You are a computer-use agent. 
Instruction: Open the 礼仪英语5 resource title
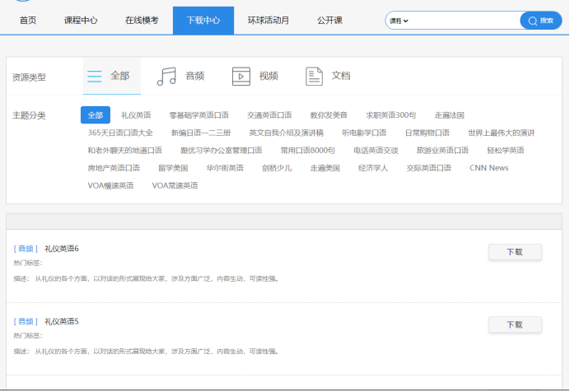click(x=62, y=321)
